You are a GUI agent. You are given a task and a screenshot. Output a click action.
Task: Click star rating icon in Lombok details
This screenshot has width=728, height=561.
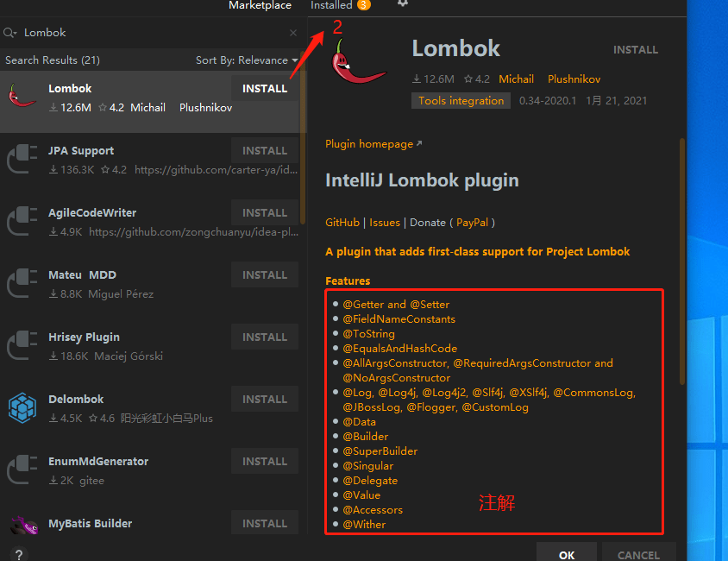tap(468, 79)
